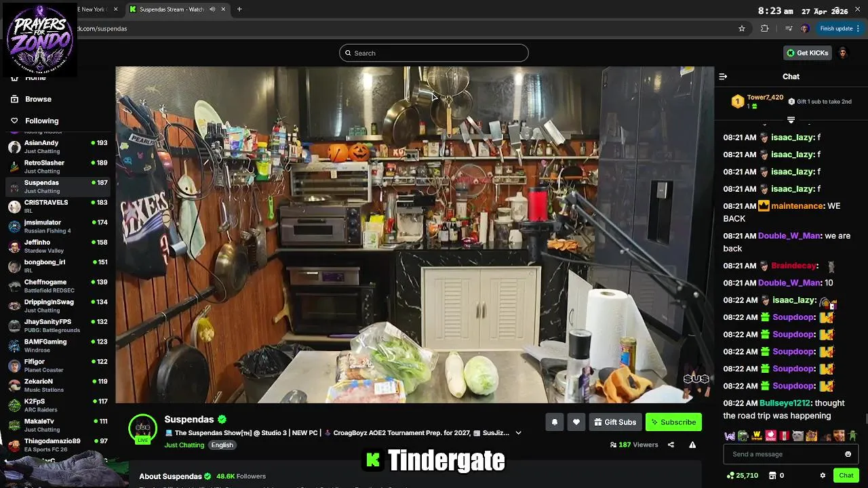Image resolution: width=868 pixels, height=488 pixels.
Task: Click the kicks points balance 25,710
Action: [x=742, y=475]
